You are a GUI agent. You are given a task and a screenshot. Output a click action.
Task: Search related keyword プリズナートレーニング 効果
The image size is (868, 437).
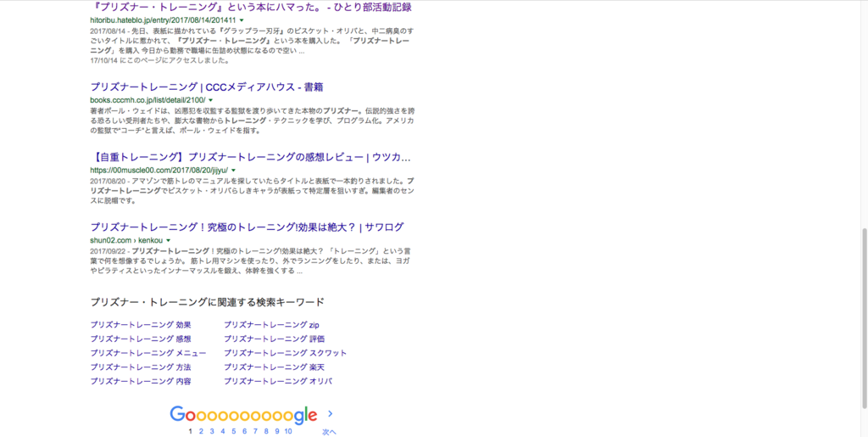point(141,324)
